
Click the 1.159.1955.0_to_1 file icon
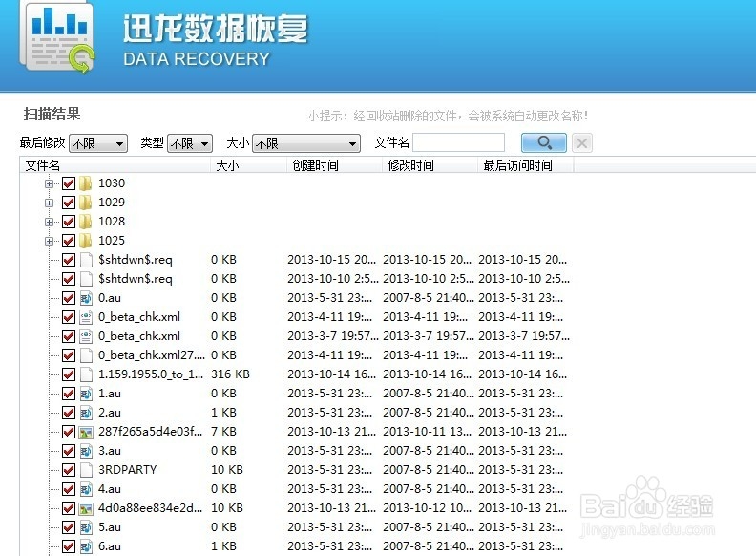pyautogui.click(x=86, y=374)
